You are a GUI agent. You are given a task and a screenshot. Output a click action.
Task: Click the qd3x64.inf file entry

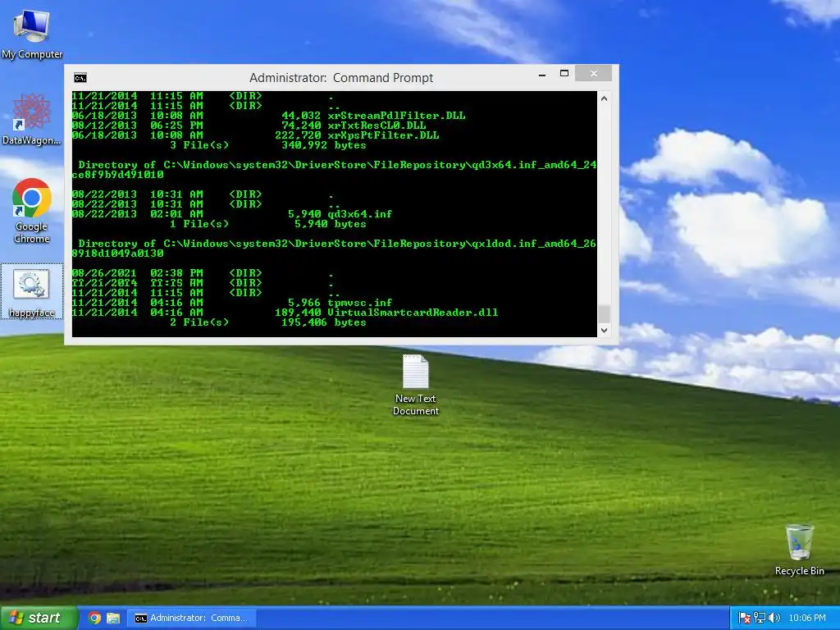pyautogui.click(x=232, y=214)
